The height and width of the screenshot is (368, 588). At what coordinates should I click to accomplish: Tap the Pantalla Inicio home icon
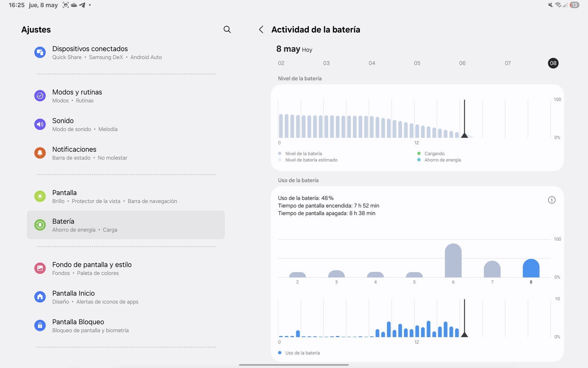pos(40,297)
